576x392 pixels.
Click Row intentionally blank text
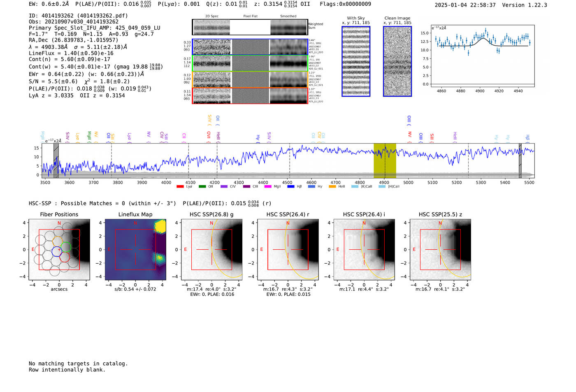coord(67,370)
